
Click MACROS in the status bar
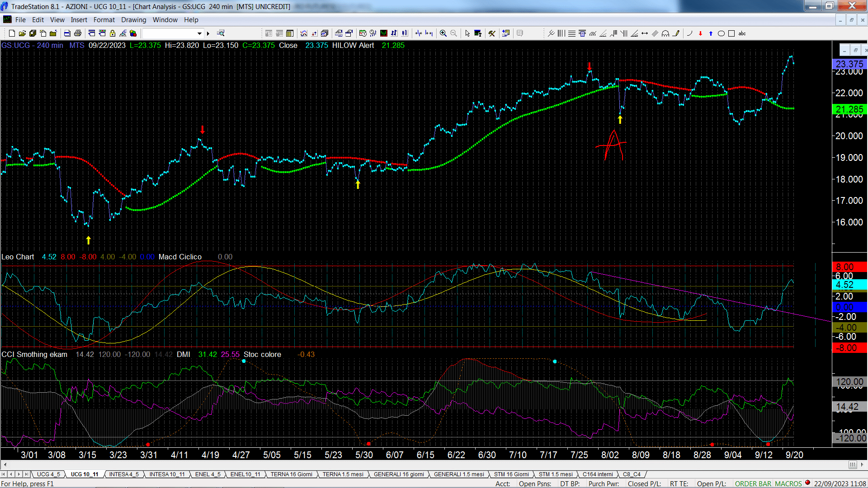click(x=788, y=484)
